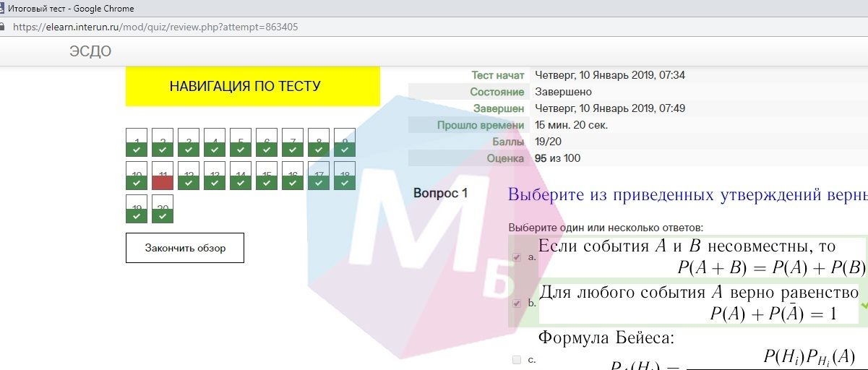Image resolution: width=868 pixels, height=370 pixels.
Task: Jump to question 16 box
Action: (293, 176)
